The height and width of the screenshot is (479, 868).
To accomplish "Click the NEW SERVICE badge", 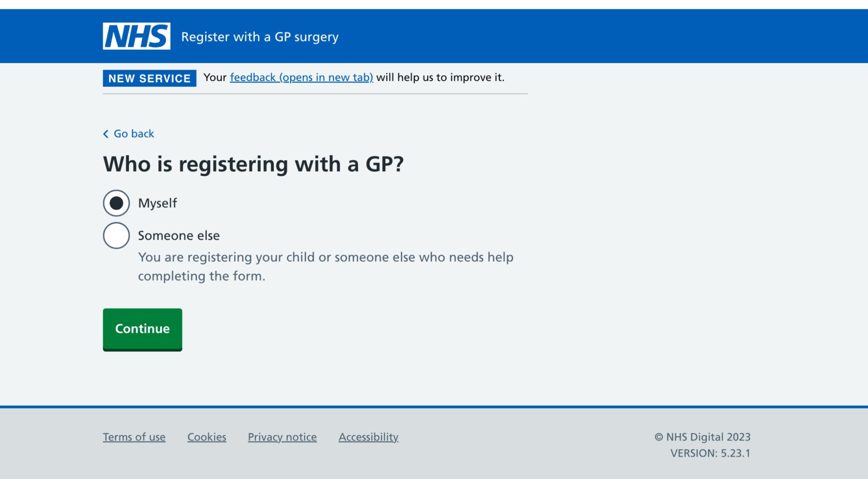I will click(x=149, y=78).
